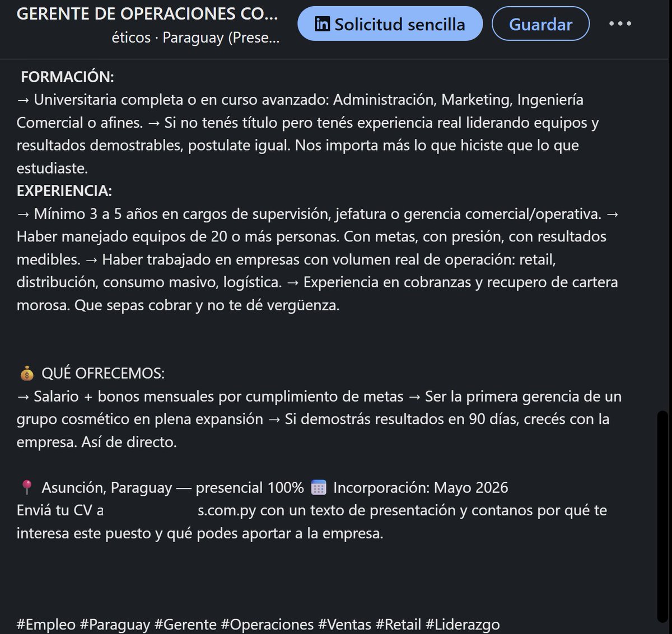This screenshot has height=634, width=672.
Task: Click the LinkedIn logo inside Solicitud sencilla
Action: coord(322,24)
